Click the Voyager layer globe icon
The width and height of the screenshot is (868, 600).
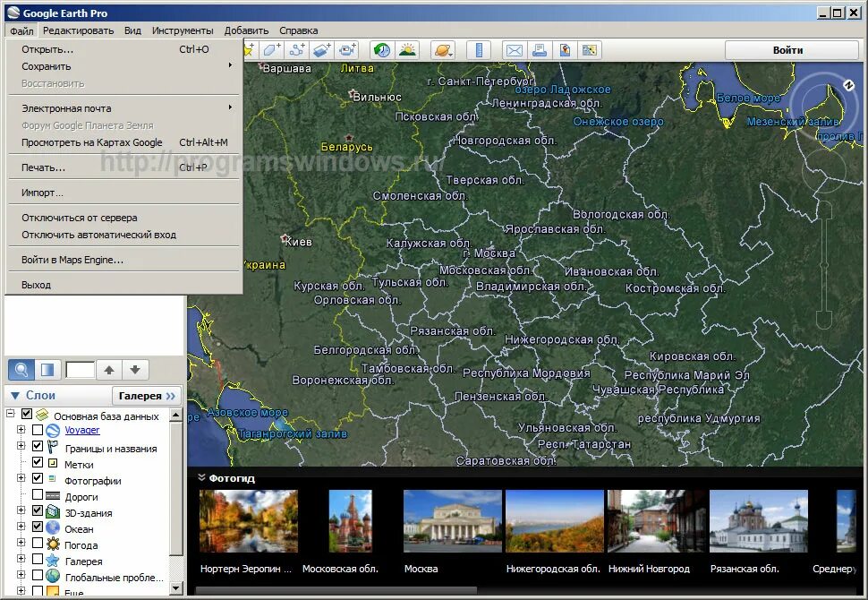(53, 430)
